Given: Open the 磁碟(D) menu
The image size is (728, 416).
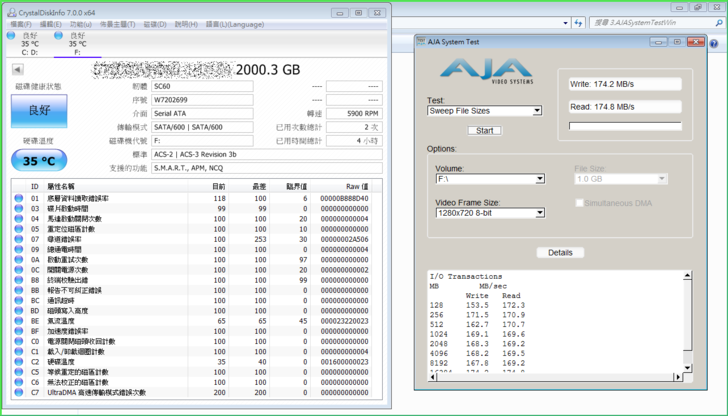Looking at the screenshot, I should (x=155, y=24).
